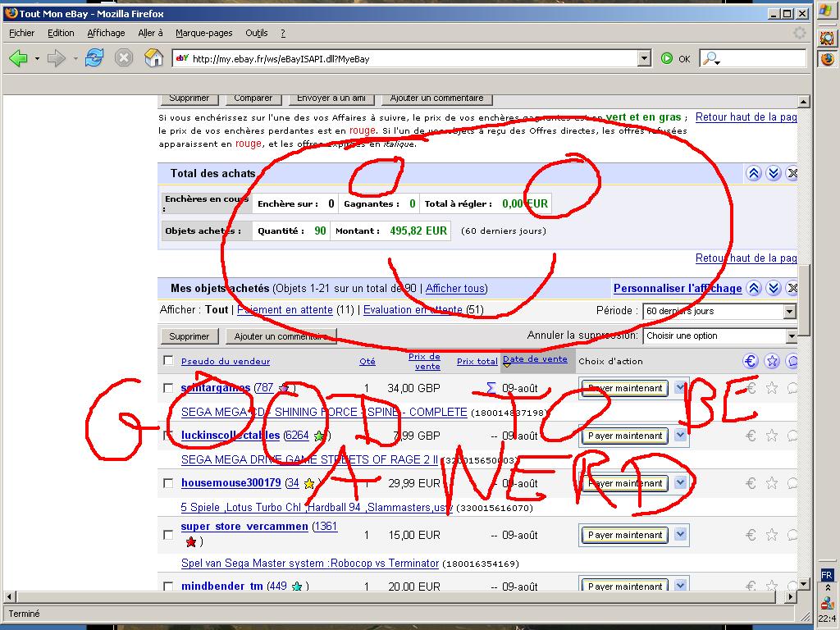Open Spel van Sega Master system Robocop item
Image resolution: width=840 pixels, height=630 pixels.
(x=309, y=564)
